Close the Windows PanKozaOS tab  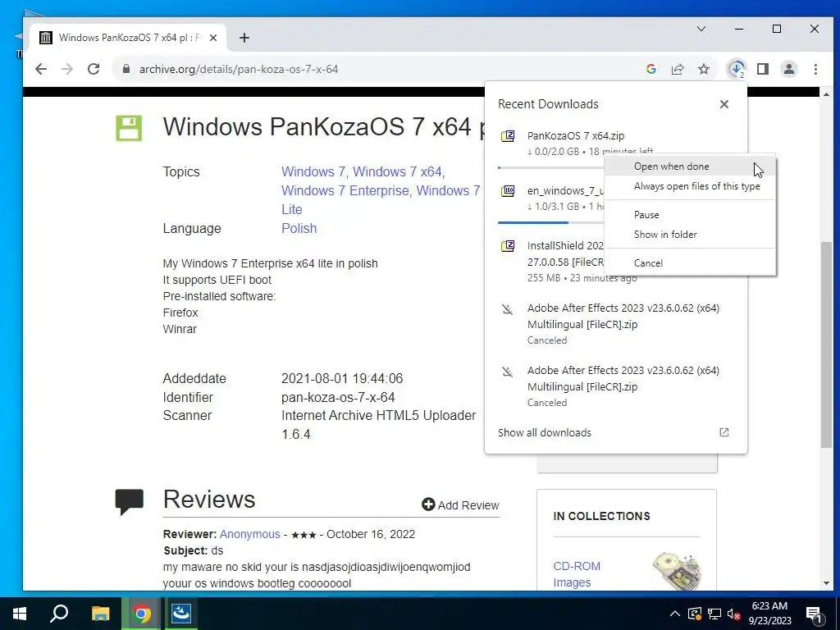(x=213, y=38)
